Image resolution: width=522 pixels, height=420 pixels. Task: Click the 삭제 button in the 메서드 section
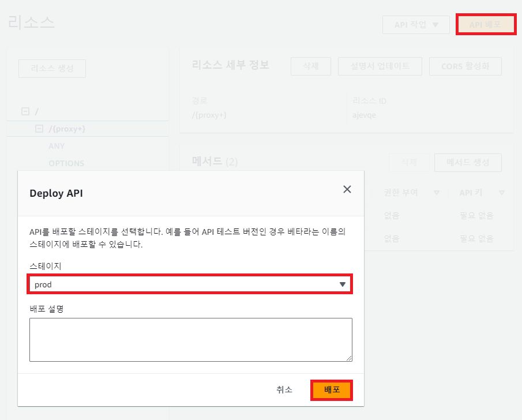[409, 163]
